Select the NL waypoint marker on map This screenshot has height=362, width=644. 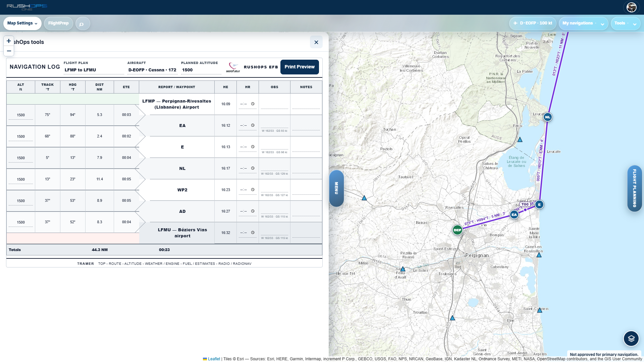(547, 117)
